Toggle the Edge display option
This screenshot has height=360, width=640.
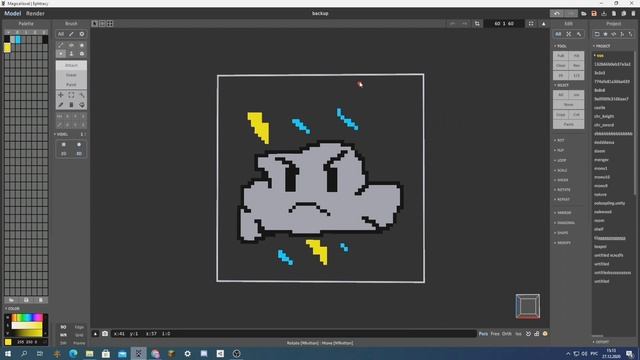click(x=79, y=327)
